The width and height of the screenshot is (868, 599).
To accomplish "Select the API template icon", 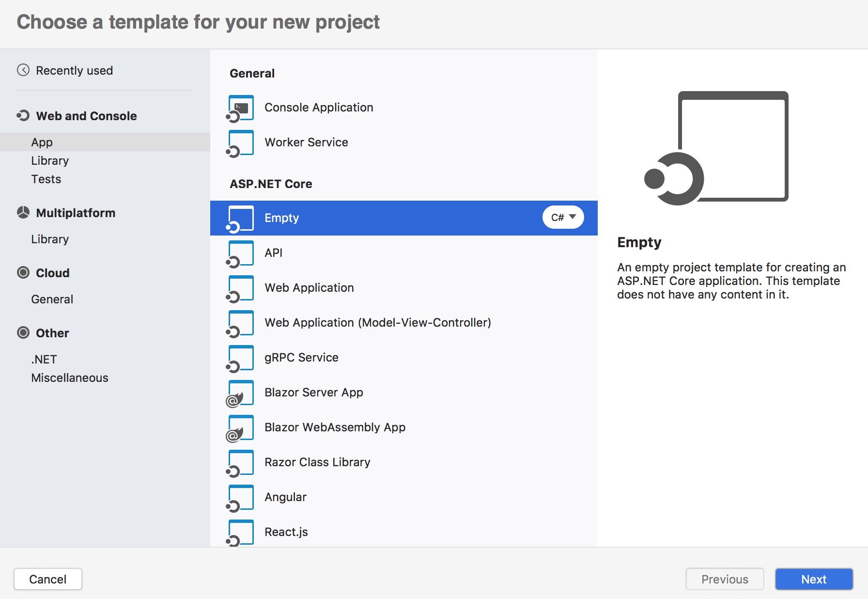I will [x=240, y=252].
